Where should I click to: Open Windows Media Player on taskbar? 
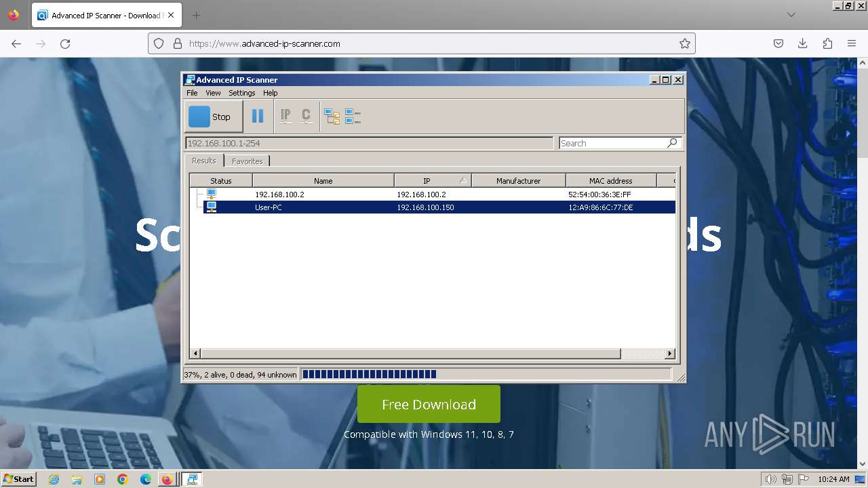point(100,479)
